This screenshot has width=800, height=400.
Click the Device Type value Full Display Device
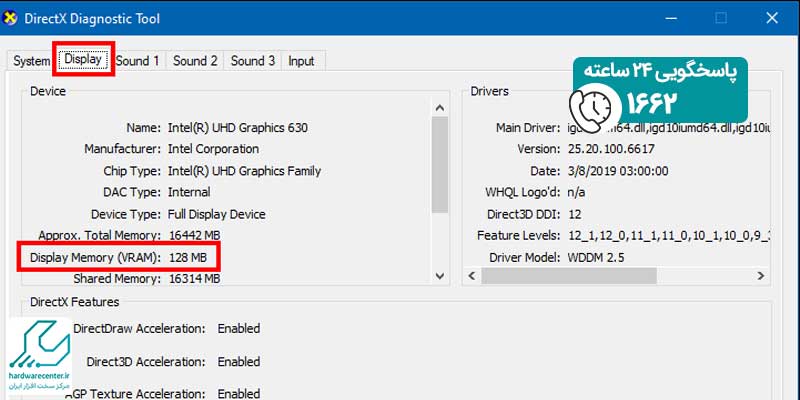point(216,214)
